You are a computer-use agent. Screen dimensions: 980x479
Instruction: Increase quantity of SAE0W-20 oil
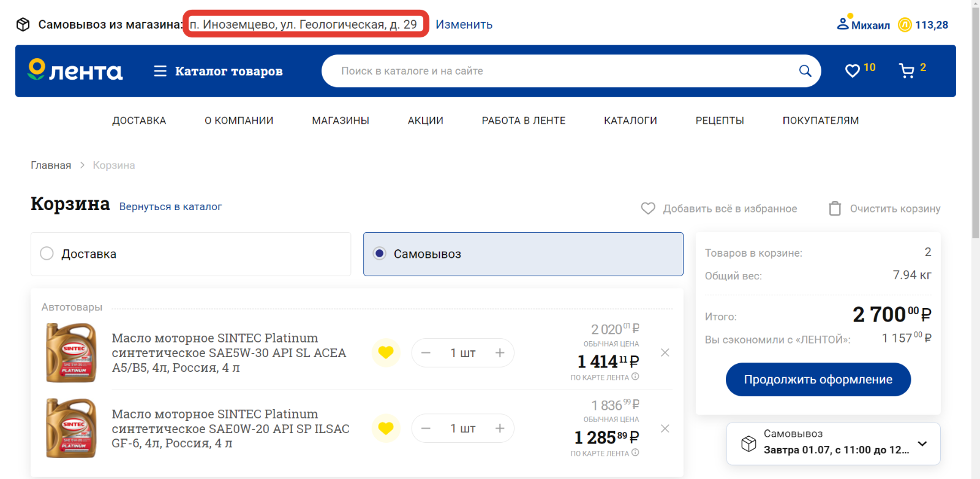tap(500, 428)
